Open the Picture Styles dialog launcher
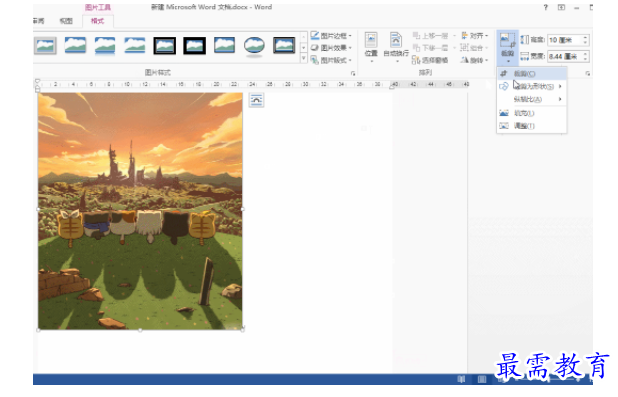The width and height of the screenshot is (618, 397). coord(353,73)
